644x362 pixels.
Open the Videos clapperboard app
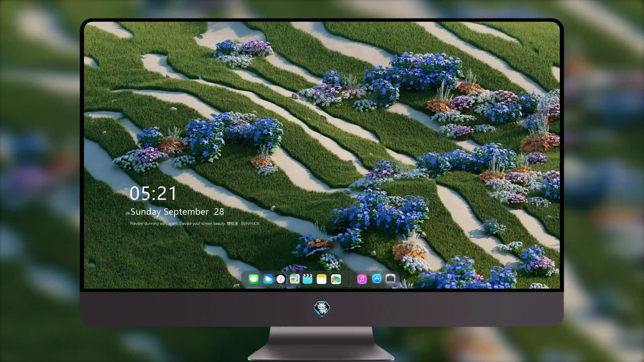point(308,279)
